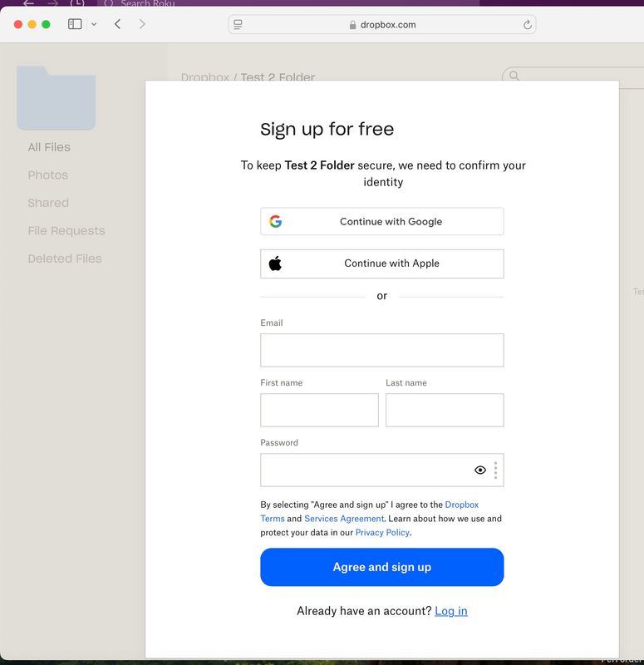644x665 pixels.
Task: Select All Files in the sidebar
Action: coord(49,147)
